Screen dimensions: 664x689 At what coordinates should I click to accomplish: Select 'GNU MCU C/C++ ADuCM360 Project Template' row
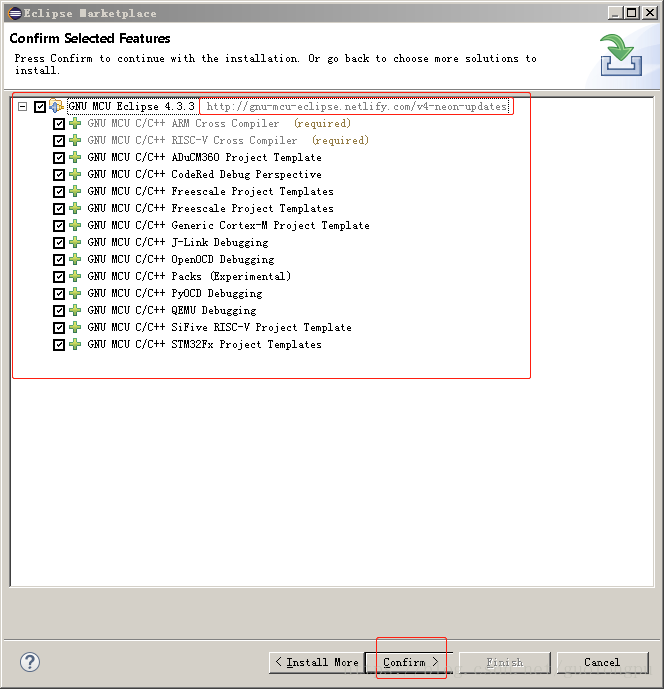(204, 157)
